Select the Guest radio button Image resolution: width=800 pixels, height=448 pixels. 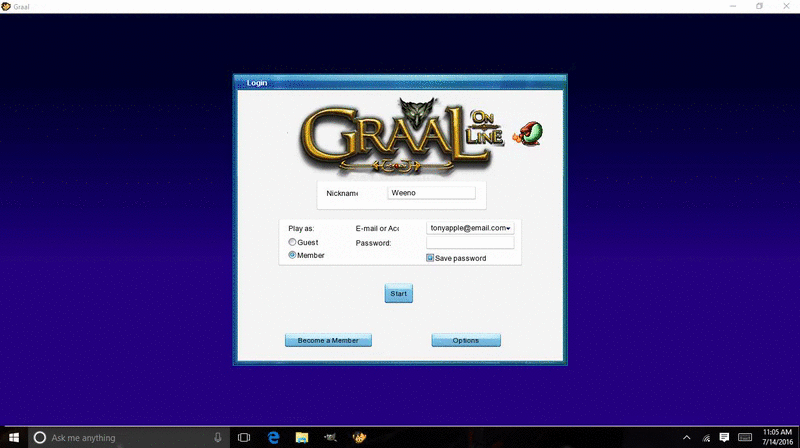coord(292,242)
